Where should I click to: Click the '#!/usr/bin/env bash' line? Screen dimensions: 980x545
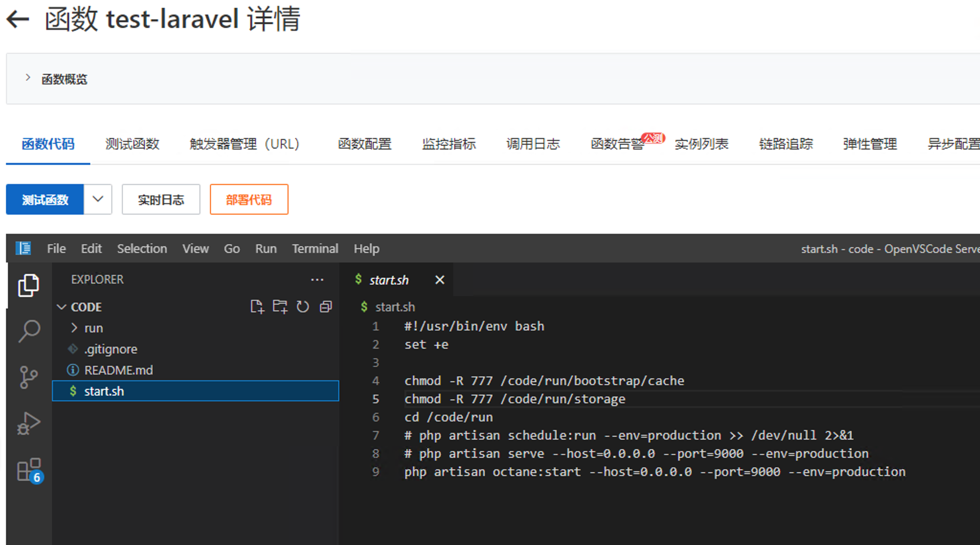click(x=474, y=326)
